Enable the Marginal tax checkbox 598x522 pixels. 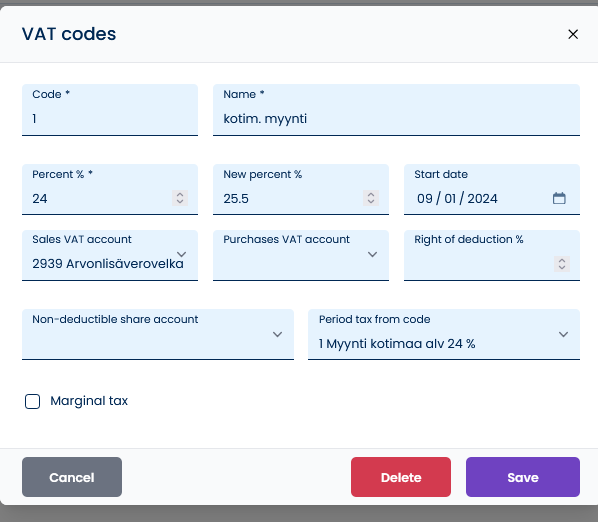tap(32, 402)
